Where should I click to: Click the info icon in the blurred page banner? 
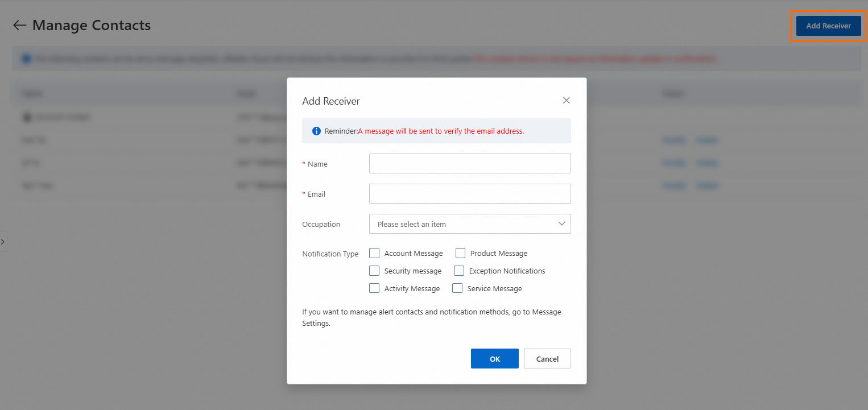26,59
